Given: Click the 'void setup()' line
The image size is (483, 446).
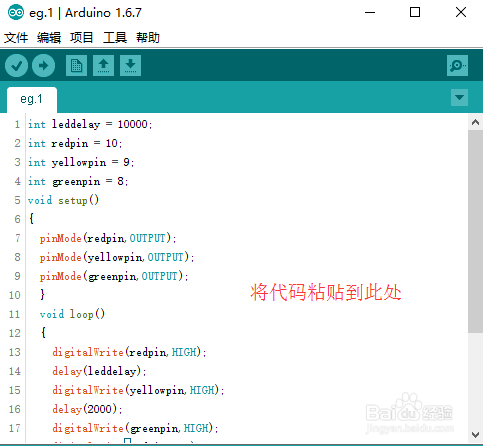Looking at the screenshot, I should (63, 200).
